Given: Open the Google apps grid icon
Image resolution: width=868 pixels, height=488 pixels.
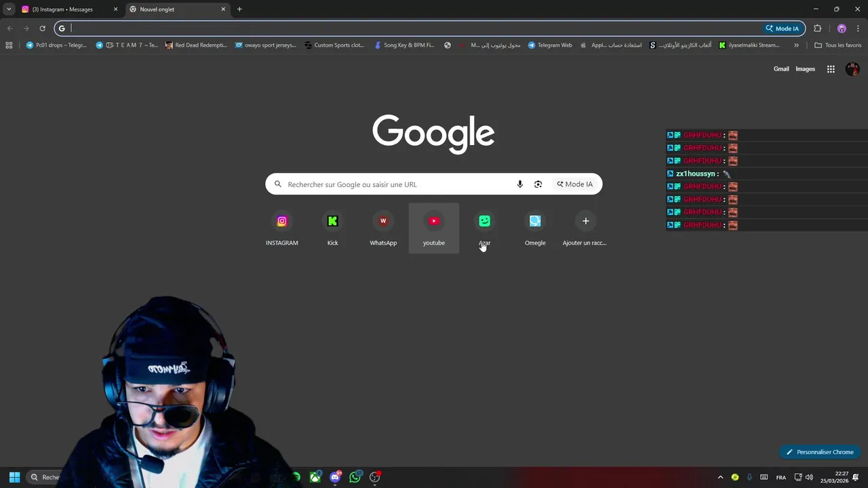Looking at the screenshot, I should click(x=831, y=69).
